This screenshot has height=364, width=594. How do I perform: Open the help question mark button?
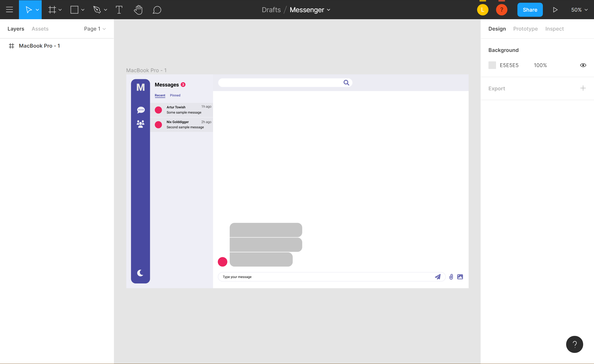574,344
